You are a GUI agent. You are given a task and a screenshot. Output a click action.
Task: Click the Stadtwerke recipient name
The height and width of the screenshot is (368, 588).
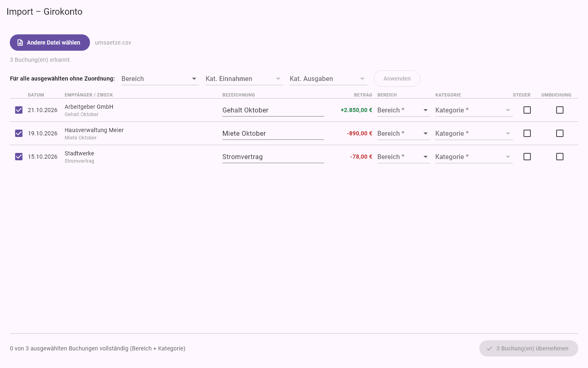[79, 153]
